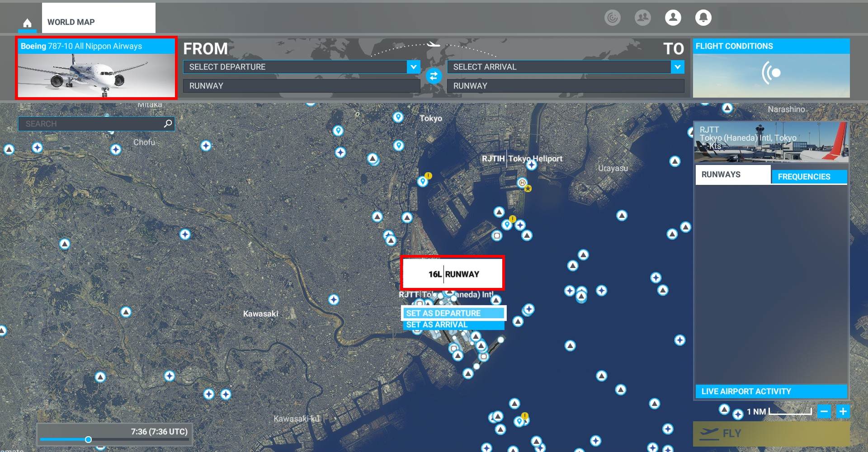Switch to the Frequencies tab
868x452 pixels.
(809, 177)
